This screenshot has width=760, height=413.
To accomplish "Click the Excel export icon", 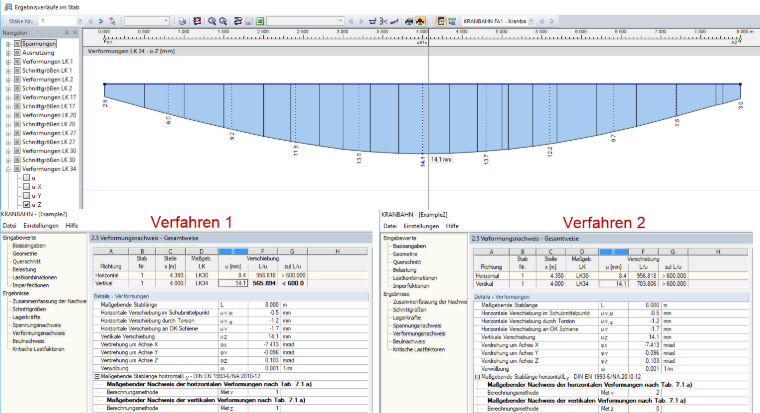I will click(260, 21).
